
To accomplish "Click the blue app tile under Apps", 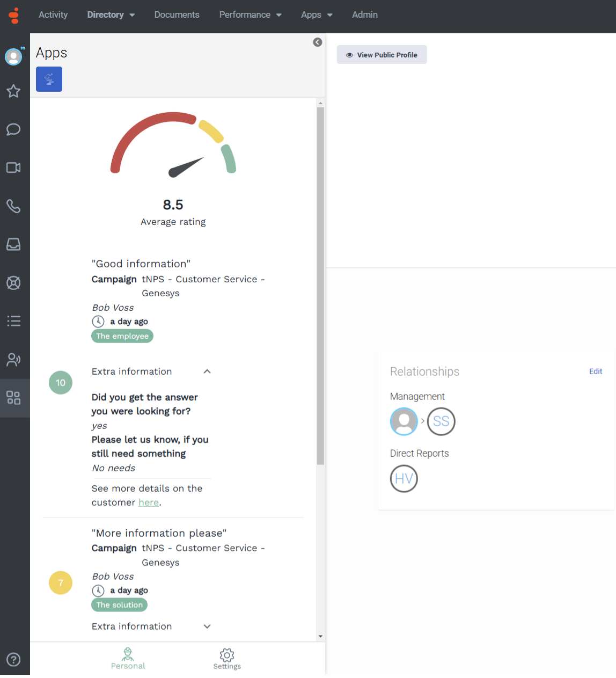I will click(x=49, y=79).
